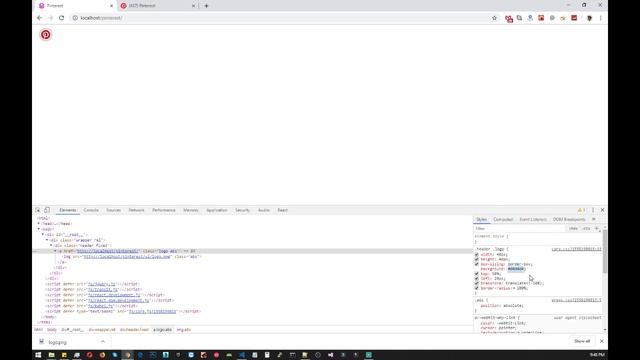Switch to the Application tab
This screenshot has height=360, width=640.
click(217, 210)
